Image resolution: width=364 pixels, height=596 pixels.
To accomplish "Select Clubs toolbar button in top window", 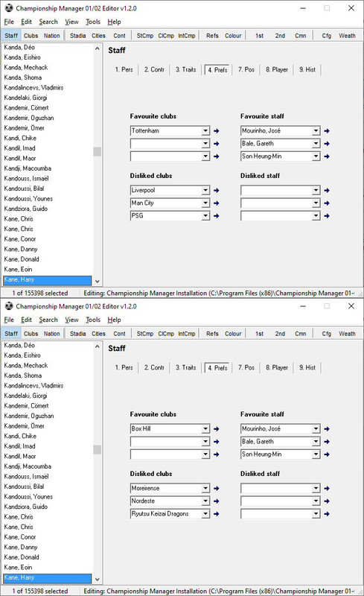I will [x=31, y=36].
